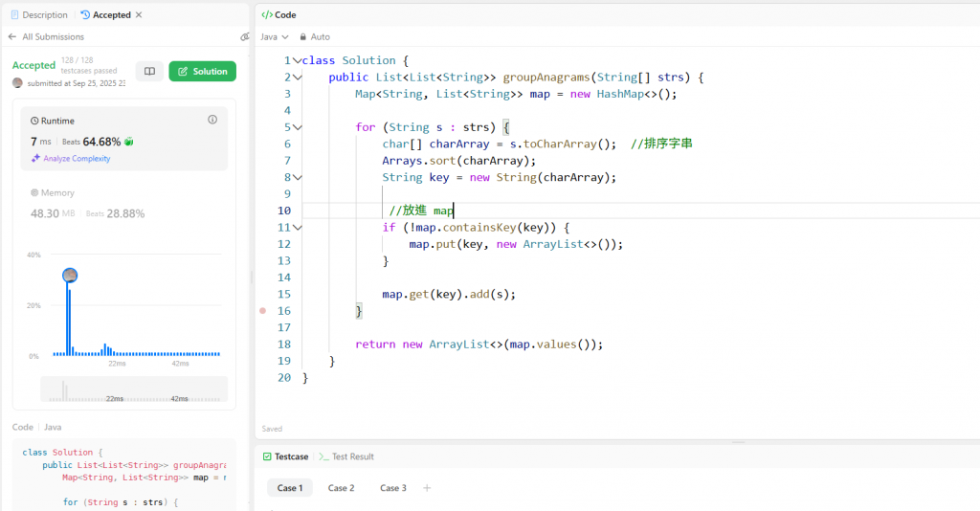Click the Description document icon

tap(15, 15)
